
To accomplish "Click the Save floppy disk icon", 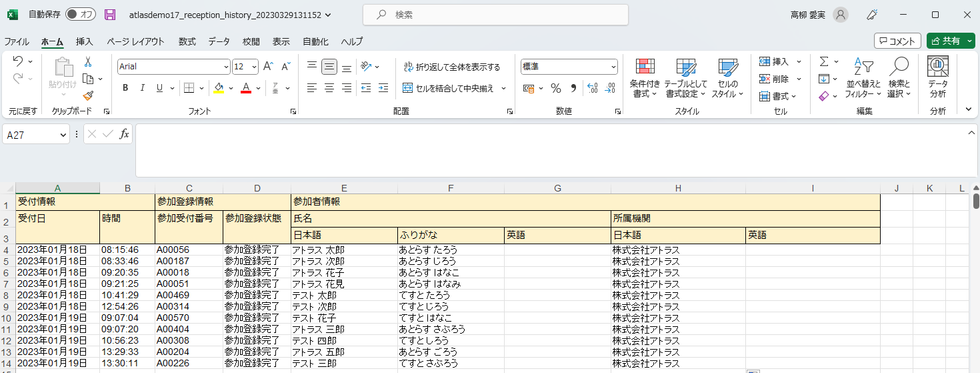I will pos(110,15).
